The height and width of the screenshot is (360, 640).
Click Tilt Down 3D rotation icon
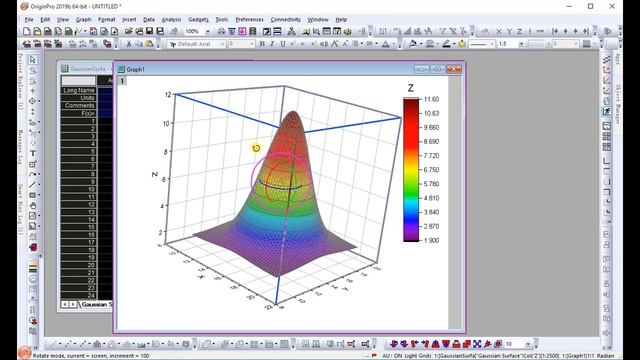pos(446,344)
